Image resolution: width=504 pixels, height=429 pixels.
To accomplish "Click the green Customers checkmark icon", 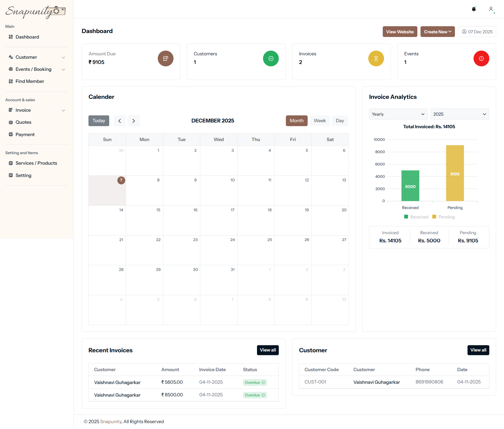I will [271, 58].
